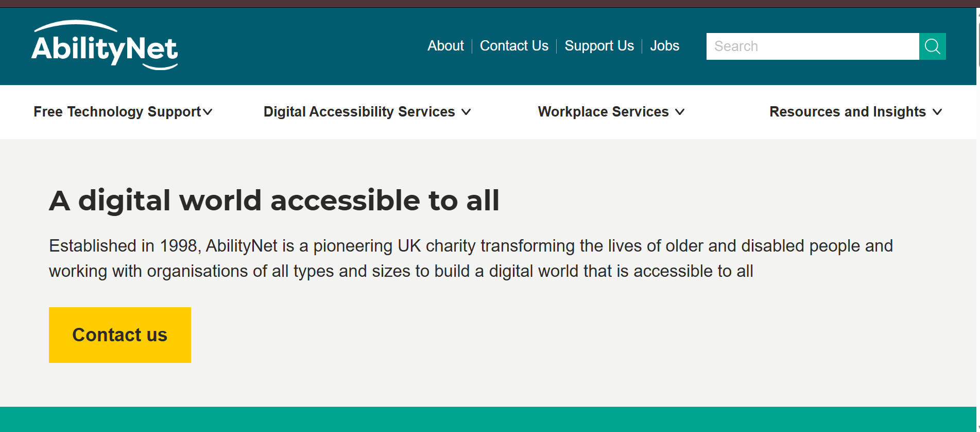Open the About page link
The image size is (980, 432).
(x=445, y=46)
